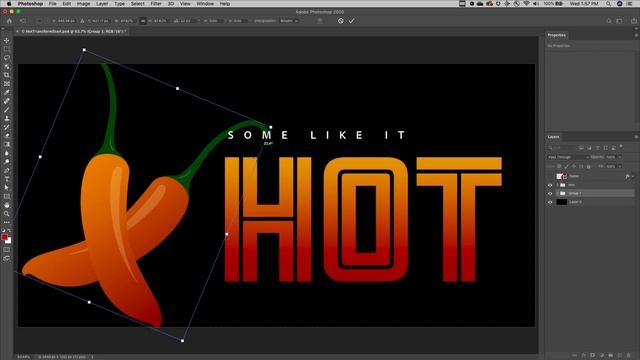Select the Zoom tool
This screenshot has width=640, height=360.
tap(7, 213)
